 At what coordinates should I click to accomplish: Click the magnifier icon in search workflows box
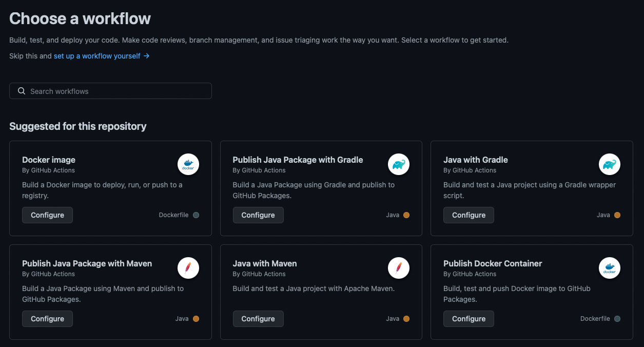click(x=22, y=91)
